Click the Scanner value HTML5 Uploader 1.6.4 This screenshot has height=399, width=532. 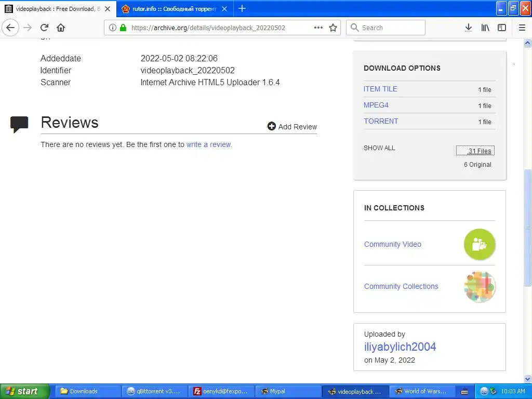coord(210,82)
